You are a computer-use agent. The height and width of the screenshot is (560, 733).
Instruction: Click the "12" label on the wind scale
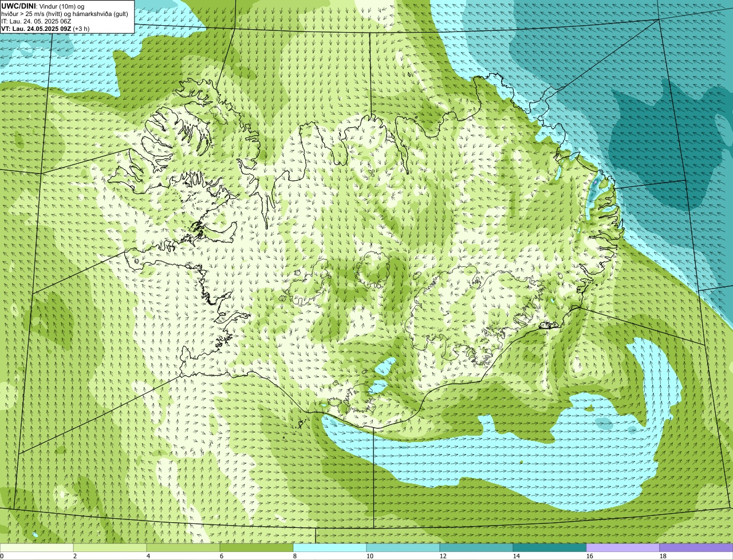point(443,556)
